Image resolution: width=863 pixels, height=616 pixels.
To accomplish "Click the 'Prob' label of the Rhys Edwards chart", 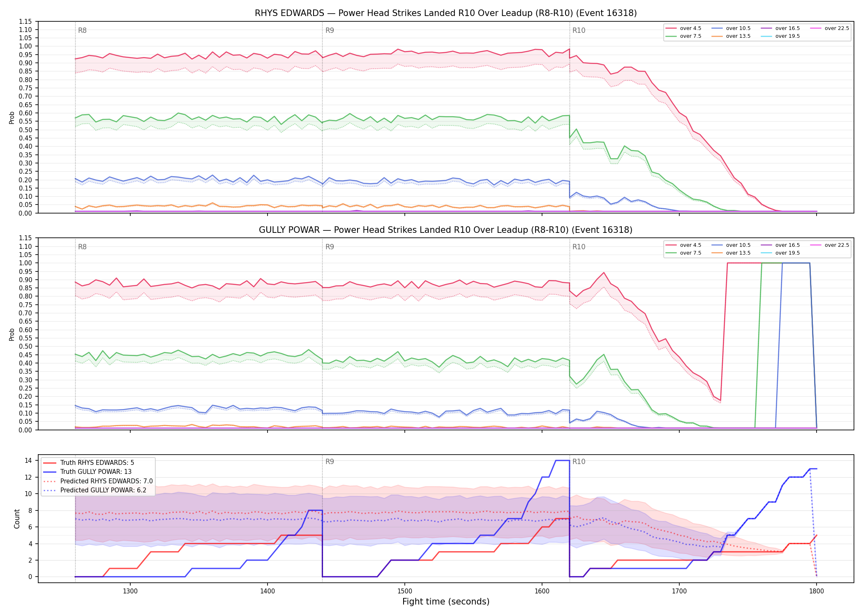I will tap(12, 118).
